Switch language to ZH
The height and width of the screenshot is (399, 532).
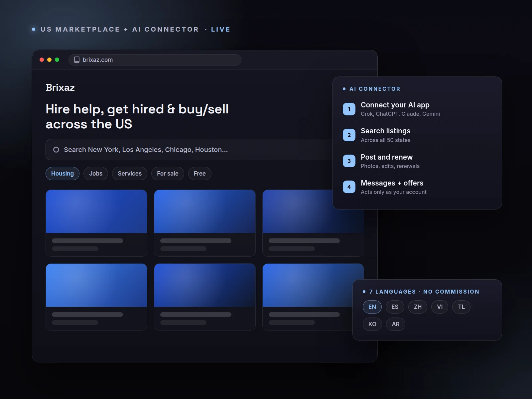(418, 307)
